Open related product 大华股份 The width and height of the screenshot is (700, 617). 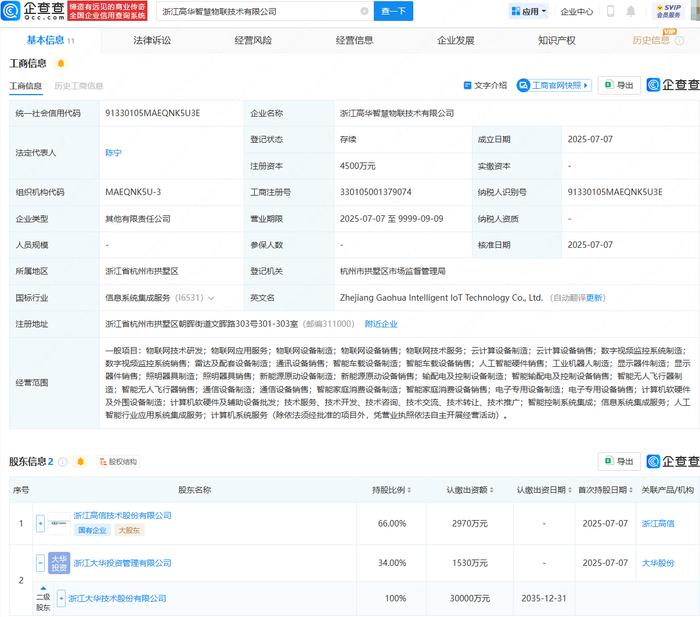tap(658, 563)
